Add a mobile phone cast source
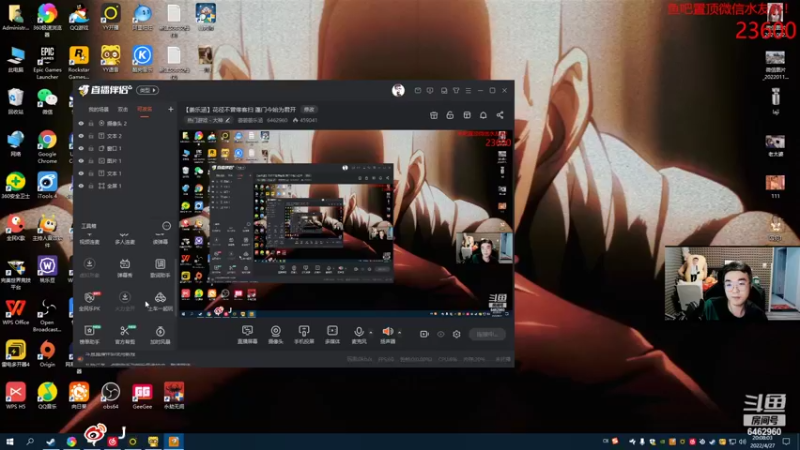 (x=304, y=334)
